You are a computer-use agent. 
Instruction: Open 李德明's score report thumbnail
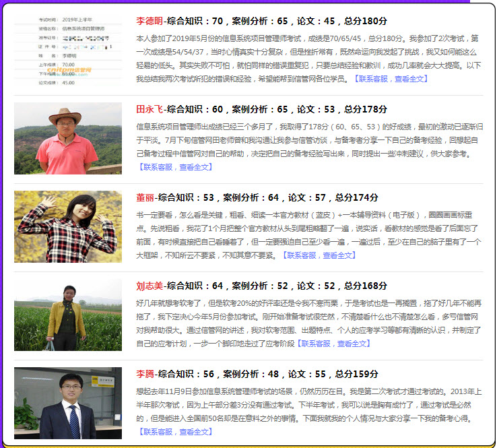68,51
